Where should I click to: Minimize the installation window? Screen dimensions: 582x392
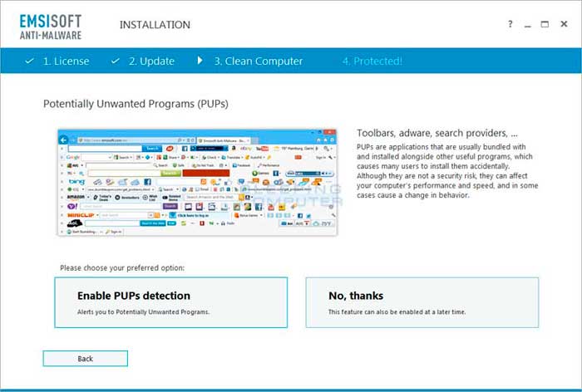pos(527,25)
